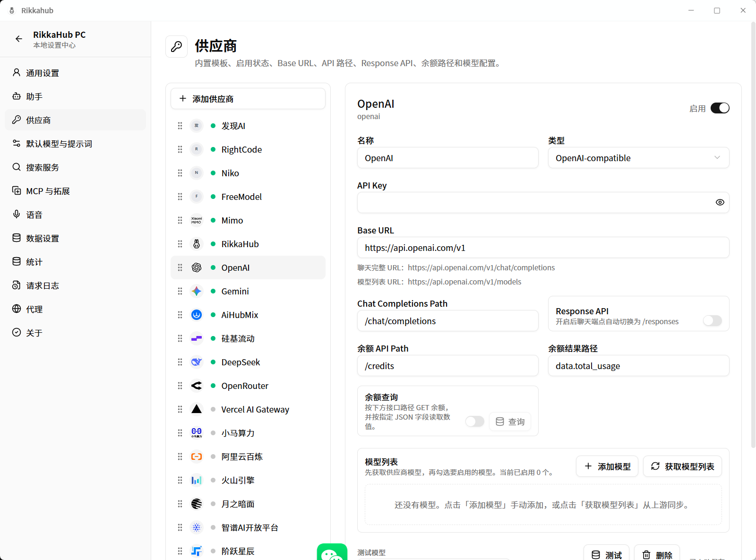Click the 余额结果路径 field

point(639,366)
